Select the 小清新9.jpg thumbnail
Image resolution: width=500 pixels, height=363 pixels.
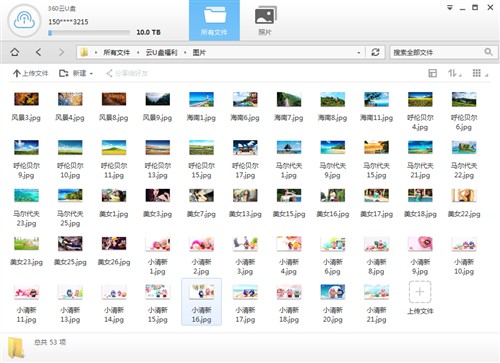click(420, 243)
